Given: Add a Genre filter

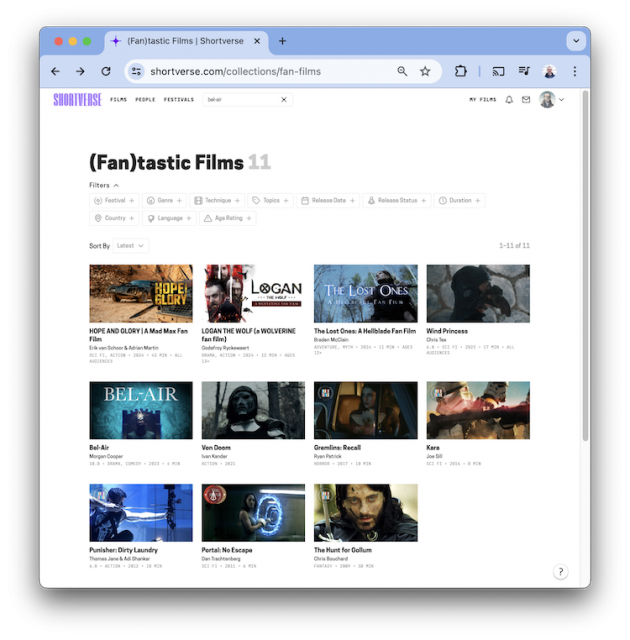Looking at the screenshot, I should point(164,200).
